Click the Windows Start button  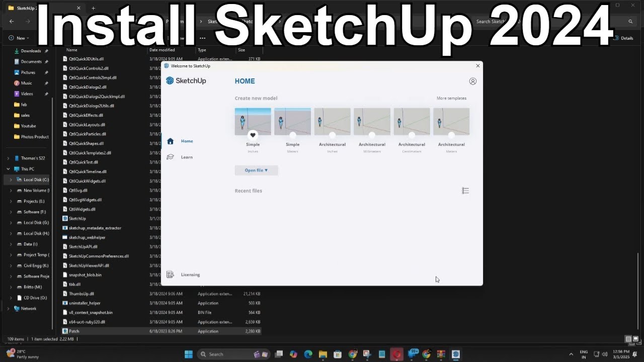[x=189, y=354]
